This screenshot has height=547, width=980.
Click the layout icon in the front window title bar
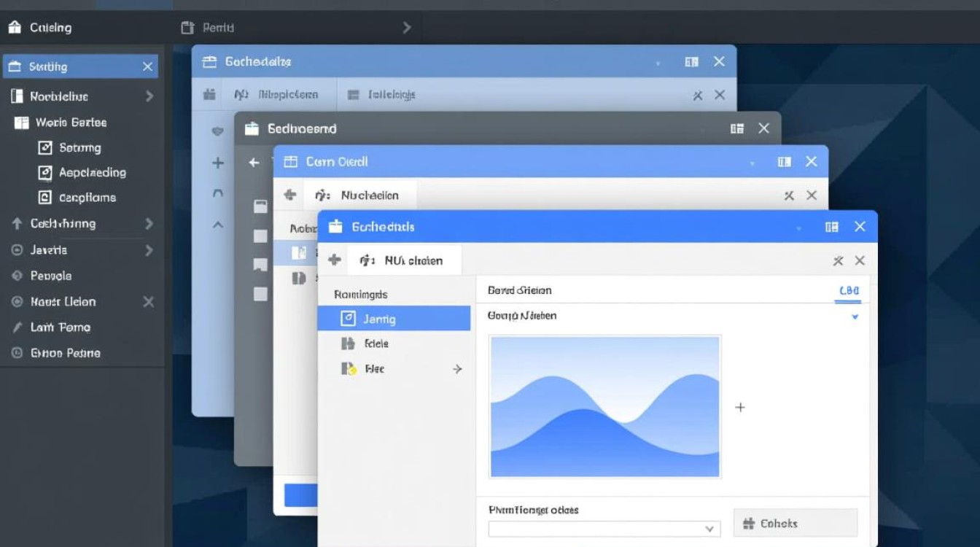(831, 227)
